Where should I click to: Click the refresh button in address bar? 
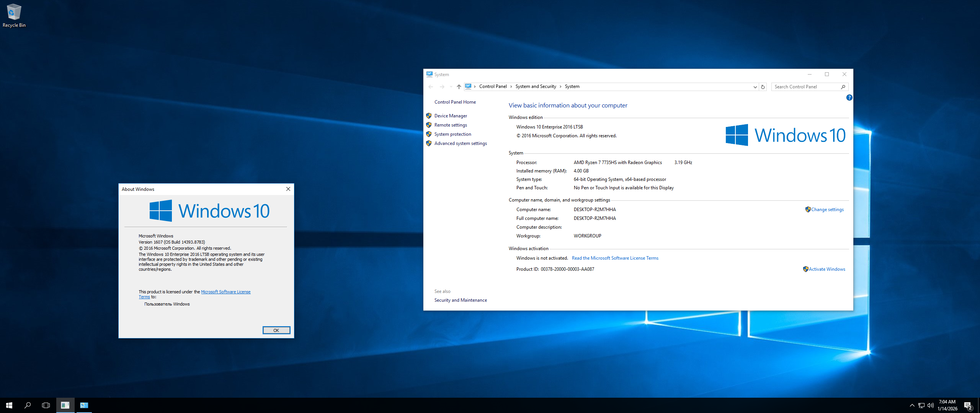(x=763, y=87)
